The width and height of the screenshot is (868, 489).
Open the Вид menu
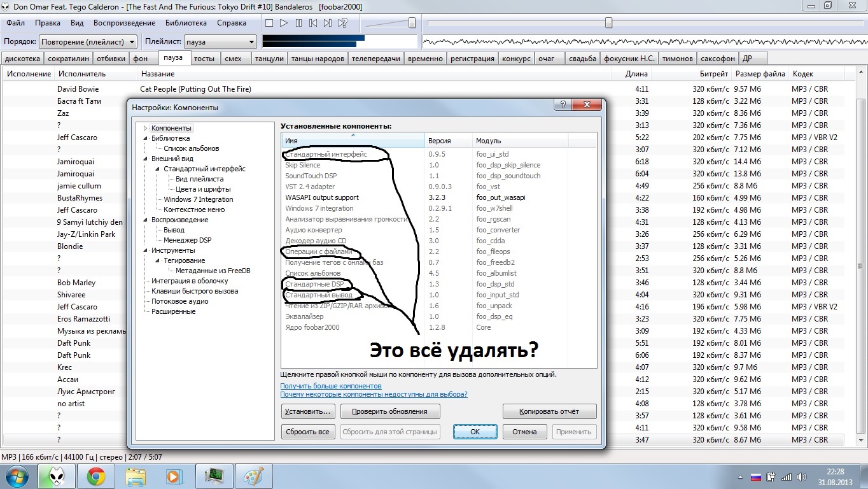click(77, 23)
